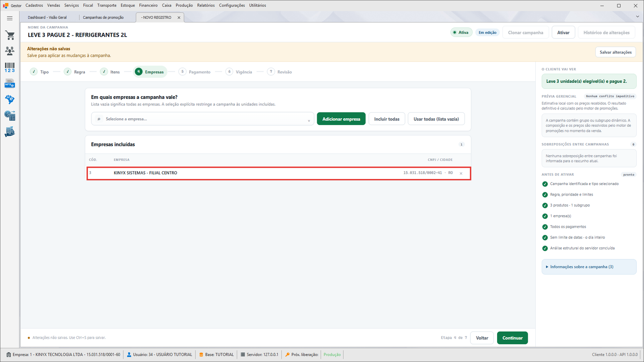Click the Continuar button

coord(512,338)
